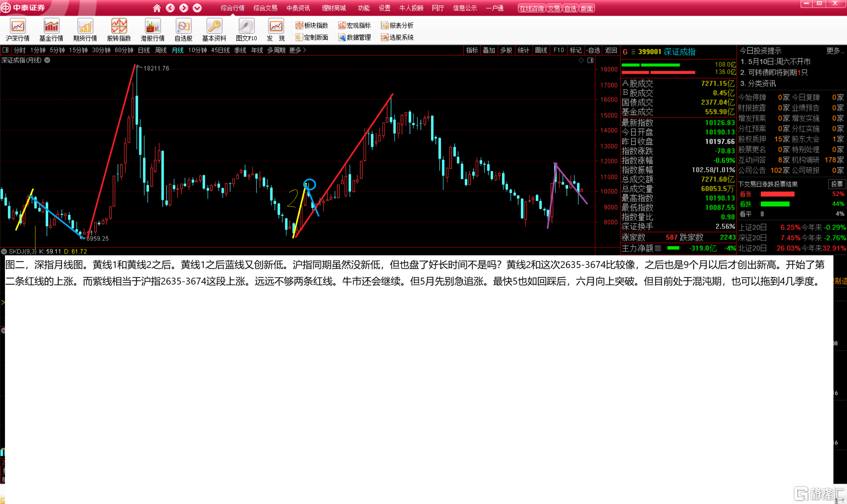Screen dimensions: 847x504
Task: Expand 更多 period options
Action: coord(298,50)
